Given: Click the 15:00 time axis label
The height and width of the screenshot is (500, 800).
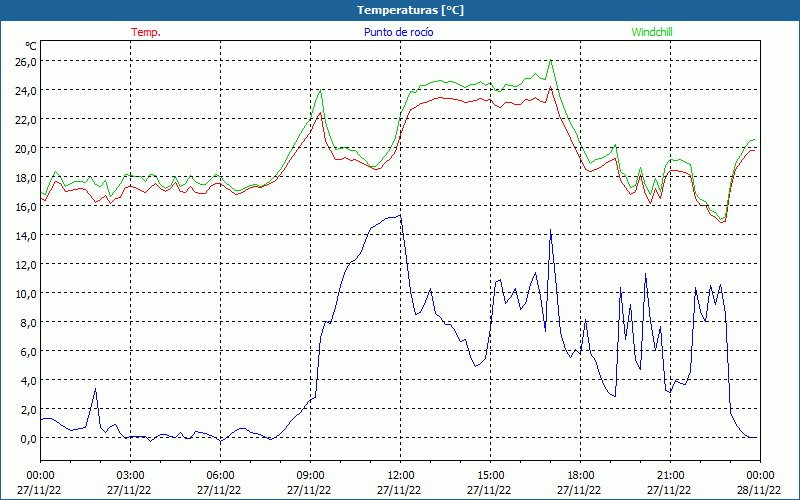Looking at the screenshot, I should tap(490, 476).
